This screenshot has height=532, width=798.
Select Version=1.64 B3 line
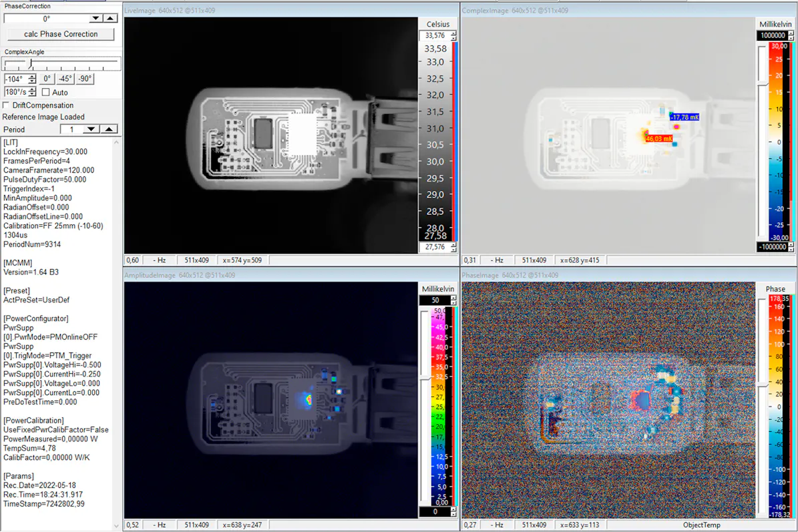31,272
